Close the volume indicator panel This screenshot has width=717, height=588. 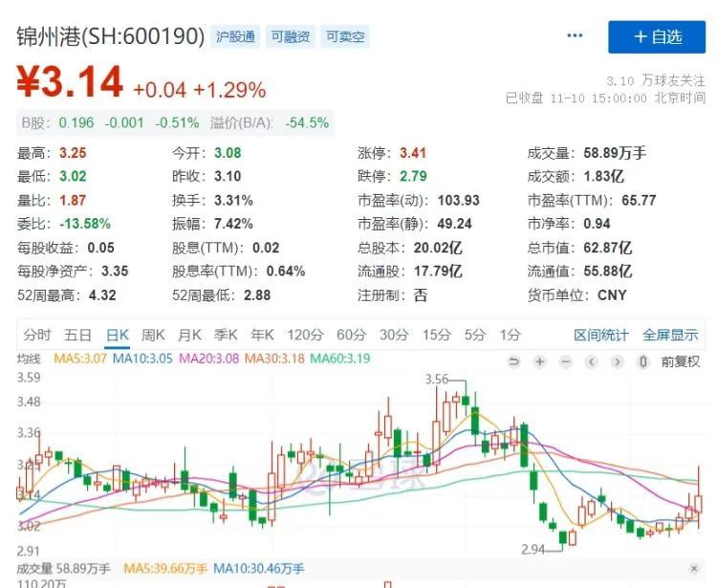(694, 568)
